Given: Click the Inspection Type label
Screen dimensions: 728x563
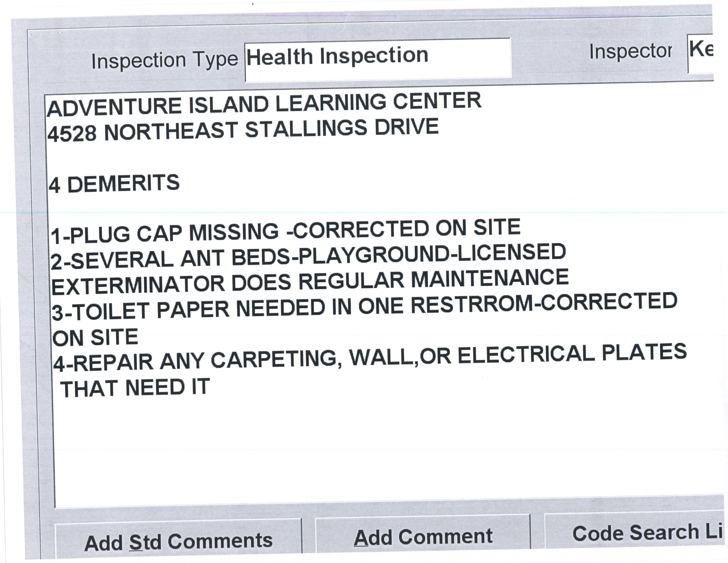Looking at the screenshot, I should click(165, 61).
